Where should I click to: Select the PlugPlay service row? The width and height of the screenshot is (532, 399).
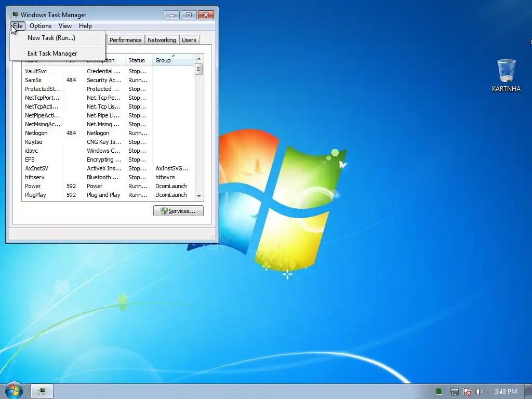(108, 195)
